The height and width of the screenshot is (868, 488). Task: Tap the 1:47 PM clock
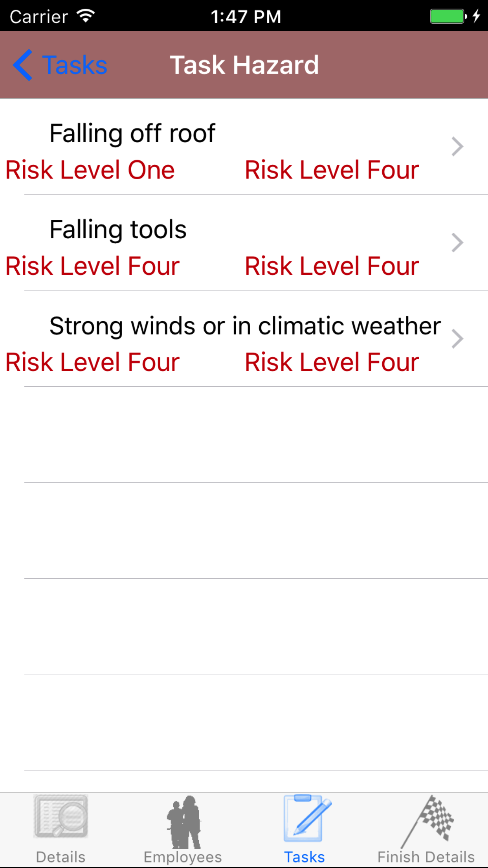246,17
